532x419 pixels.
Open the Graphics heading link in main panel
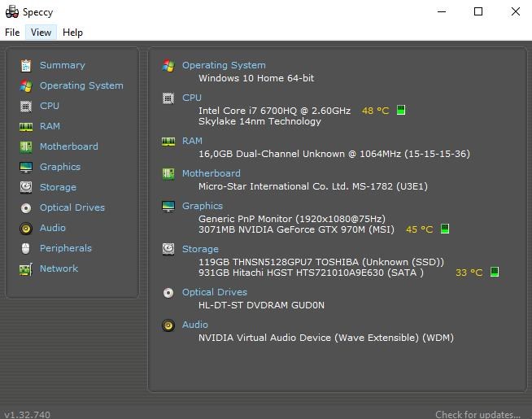pyautogui.click(x=203, y=206)
